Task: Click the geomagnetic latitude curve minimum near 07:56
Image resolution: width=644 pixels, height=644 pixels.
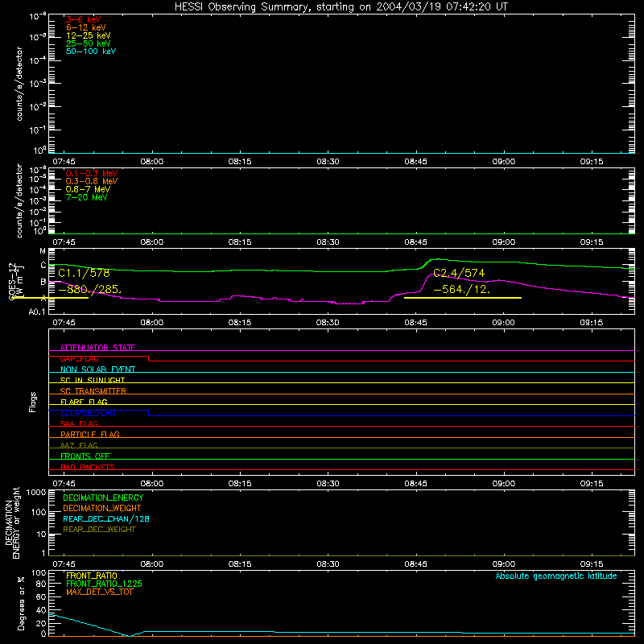Action: point(130,635)
